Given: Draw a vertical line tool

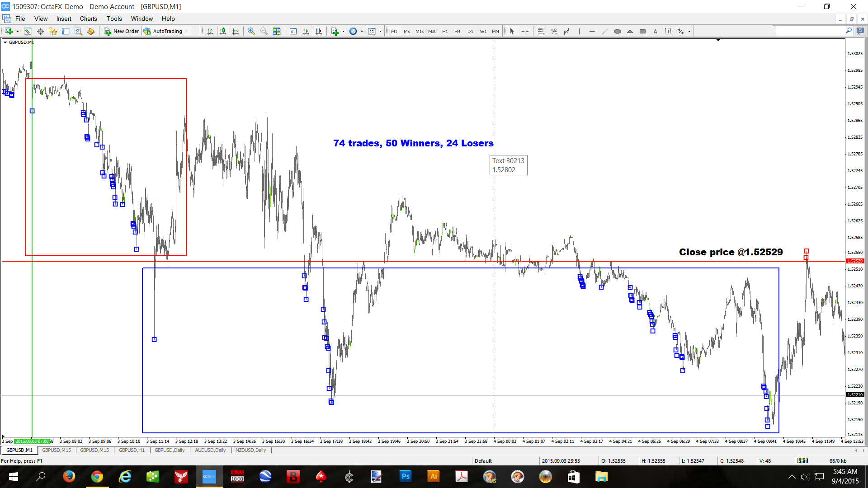Looking at the screenshot, I should click(x=579, y=31).
